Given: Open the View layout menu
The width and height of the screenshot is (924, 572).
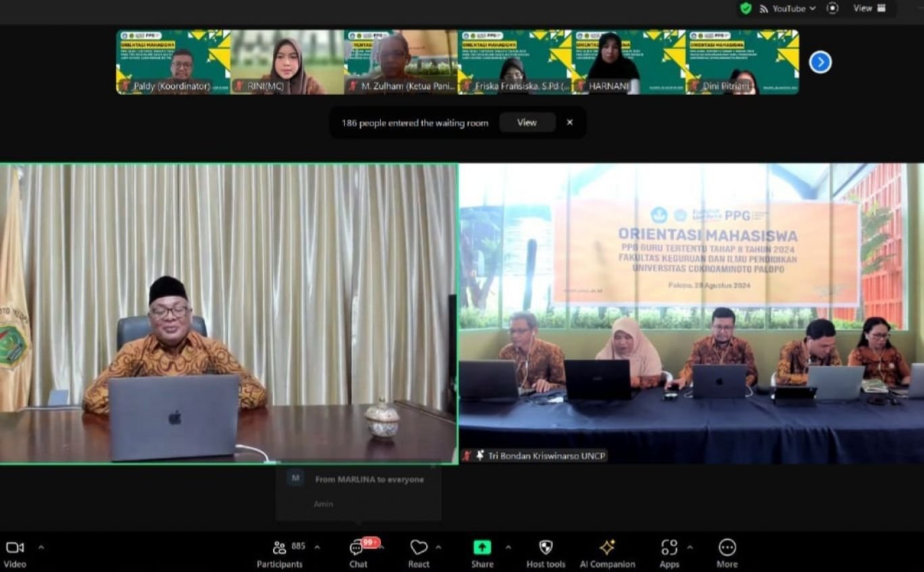Looking at the screenshot, I should (x=869, y=8).
